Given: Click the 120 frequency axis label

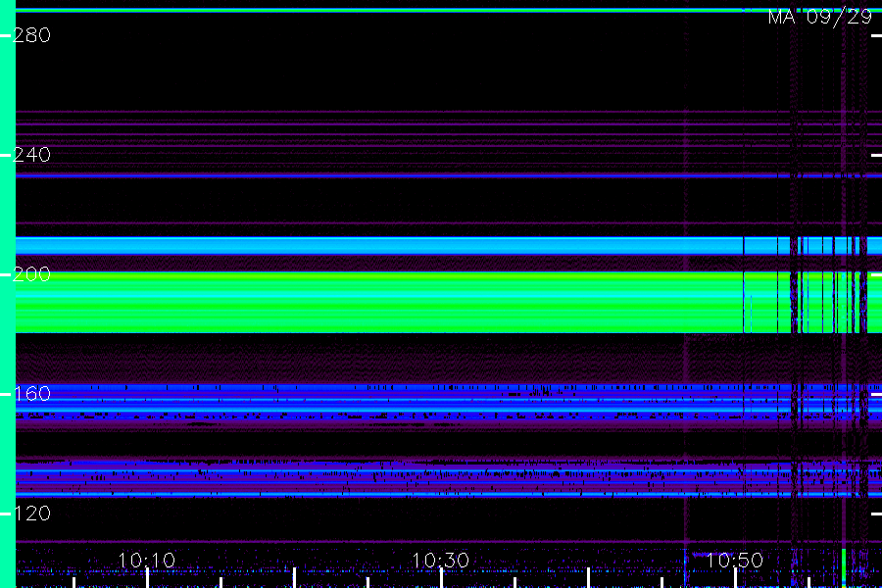Looking at the screenshot, I should click(31, 514).
